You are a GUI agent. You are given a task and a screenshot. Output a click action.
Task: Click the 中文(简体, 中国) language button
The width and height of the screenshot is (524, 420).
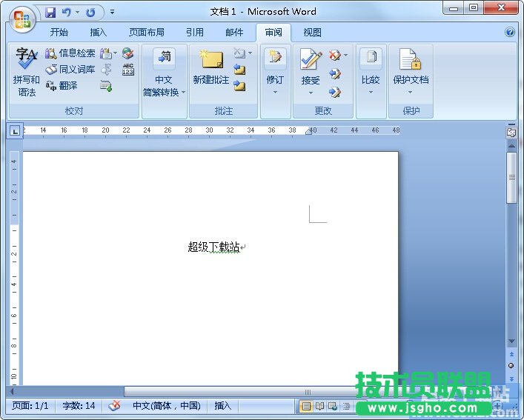tap(166, 406)
